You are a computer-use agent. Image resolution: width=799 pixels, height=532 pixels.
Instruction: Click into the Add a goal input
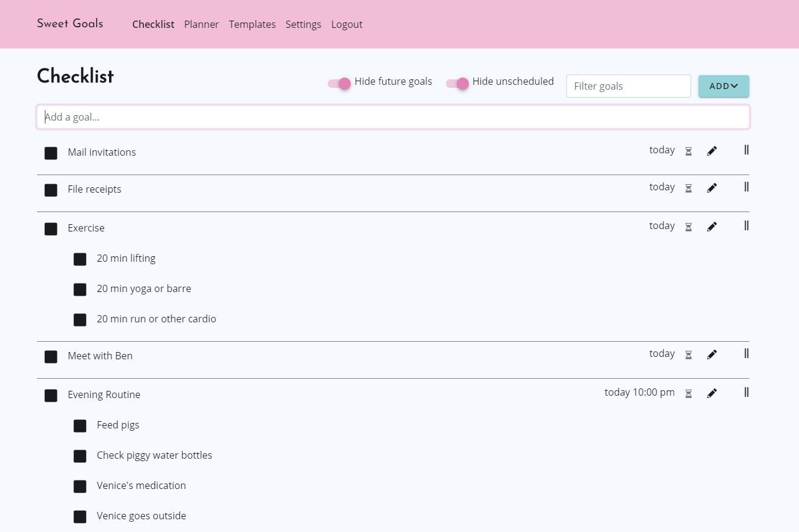pos(393,117)
